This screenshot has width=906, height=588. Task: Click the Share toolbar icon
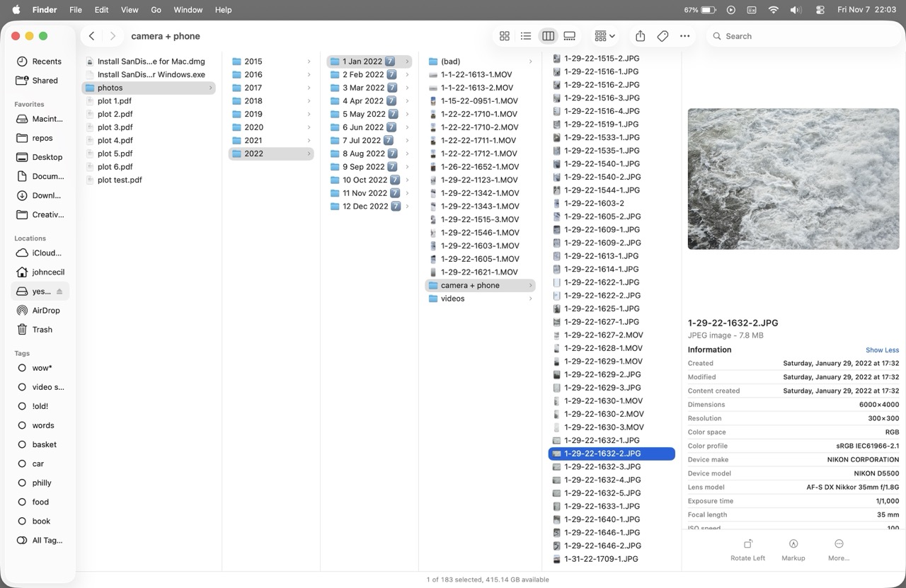640,36
